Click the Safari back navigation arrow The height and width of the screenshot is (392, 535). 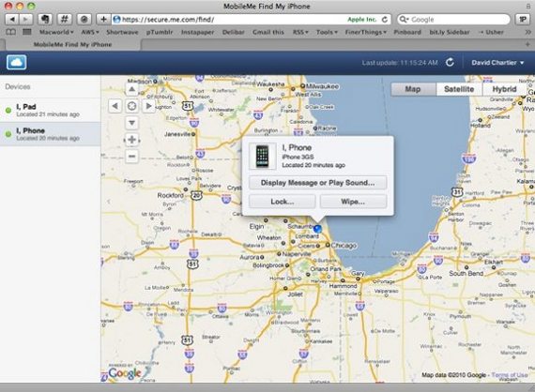tap(12, 20)
